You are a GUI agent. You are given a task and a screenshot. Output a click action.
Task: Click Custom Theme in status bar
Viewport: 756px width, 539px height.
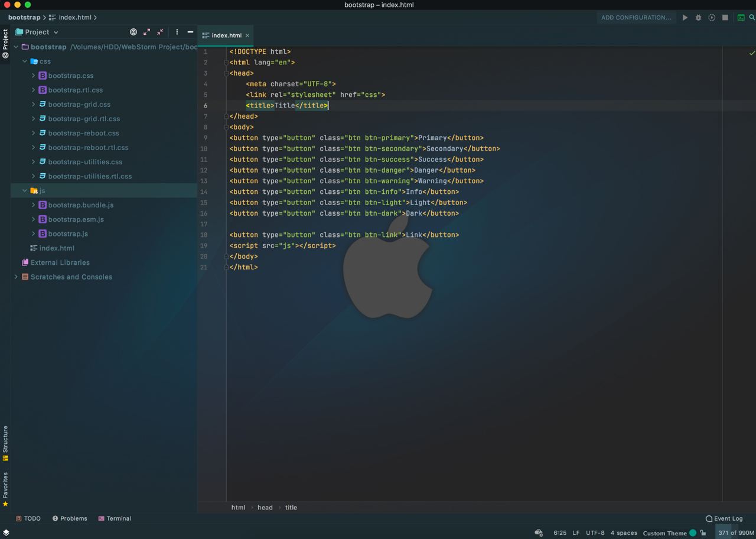[x=664, y=533]
